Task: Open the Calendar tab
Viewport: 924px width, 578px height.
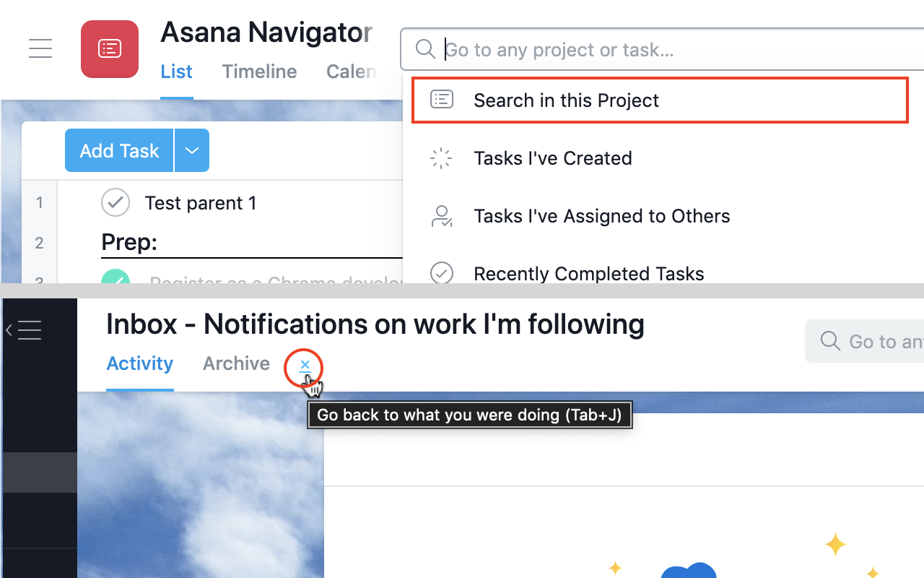Action: coord(351,72)
